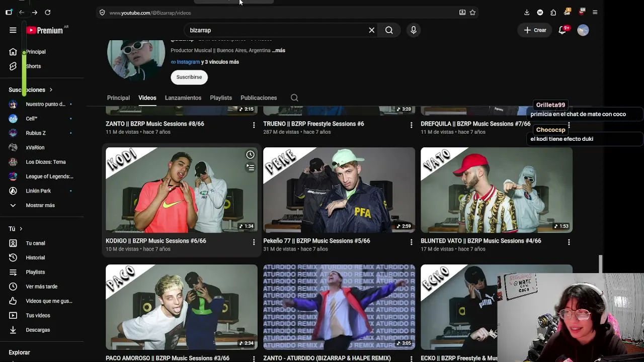This screenshot has width=644, height=362.
Task: Switch to the Lanzamientos tab
Action: tap(183, 98)
